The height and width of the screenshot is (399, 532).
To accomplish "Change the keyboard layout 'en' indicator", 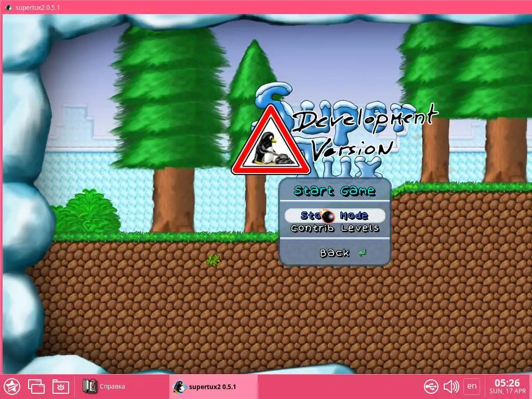I will pyautogui.click(x=472, y=386).
